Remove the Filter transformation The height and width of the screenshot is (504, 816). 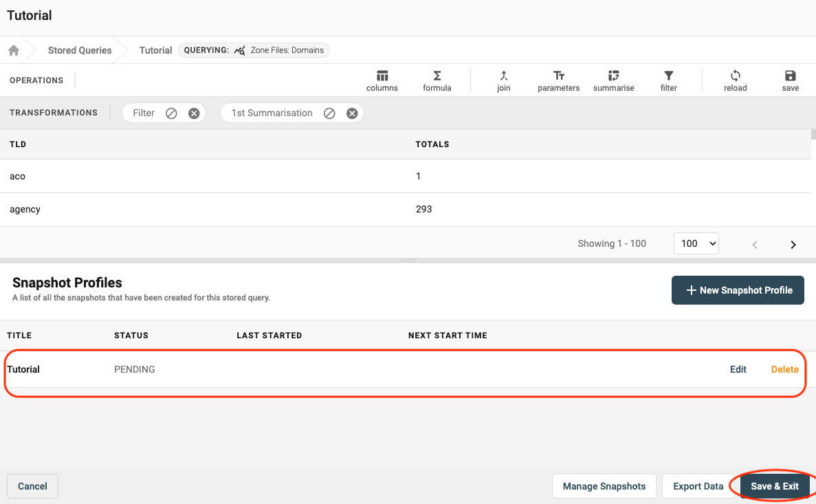coord(194,113)
